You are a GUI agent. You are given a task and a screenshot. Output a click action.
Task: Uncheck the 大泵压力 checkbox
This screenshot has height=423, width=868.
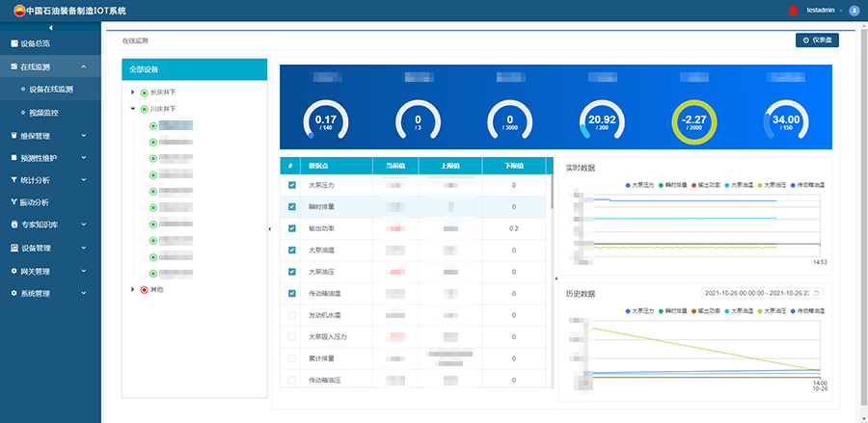coord(291,185)
